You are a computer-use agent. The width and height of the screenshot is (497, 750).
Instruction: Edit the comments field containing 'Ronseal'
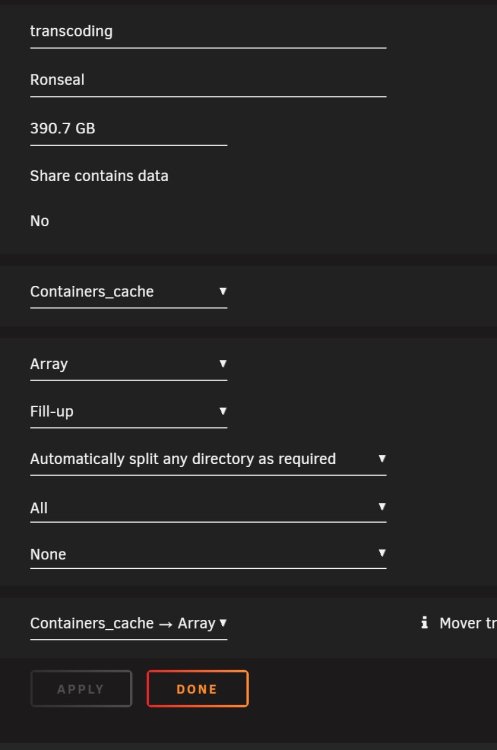(x=208, y=80)
